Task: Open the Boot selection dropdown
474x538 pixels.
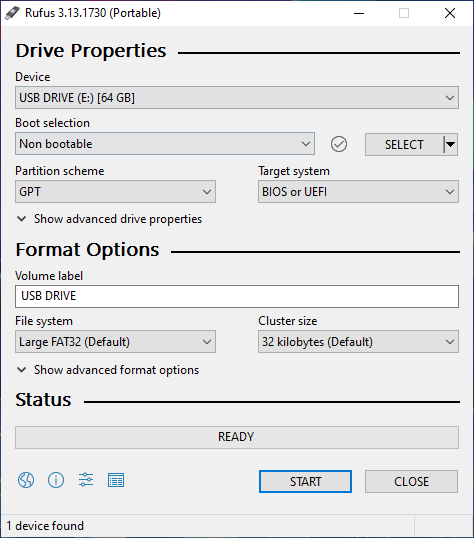Action: point(165,144)
